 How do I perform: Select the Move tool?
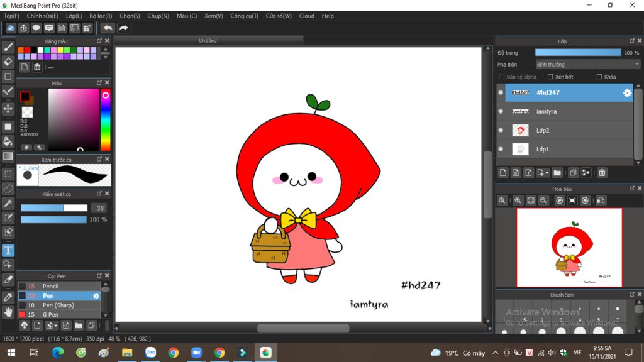pyautogui.click(x=8, y=109)
